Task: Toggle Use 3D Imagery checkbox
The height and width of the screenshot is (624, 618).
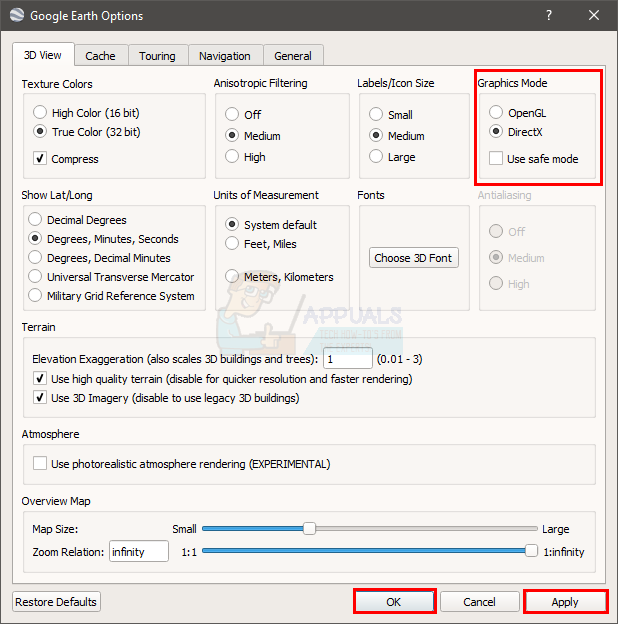Action: point(40,398)
